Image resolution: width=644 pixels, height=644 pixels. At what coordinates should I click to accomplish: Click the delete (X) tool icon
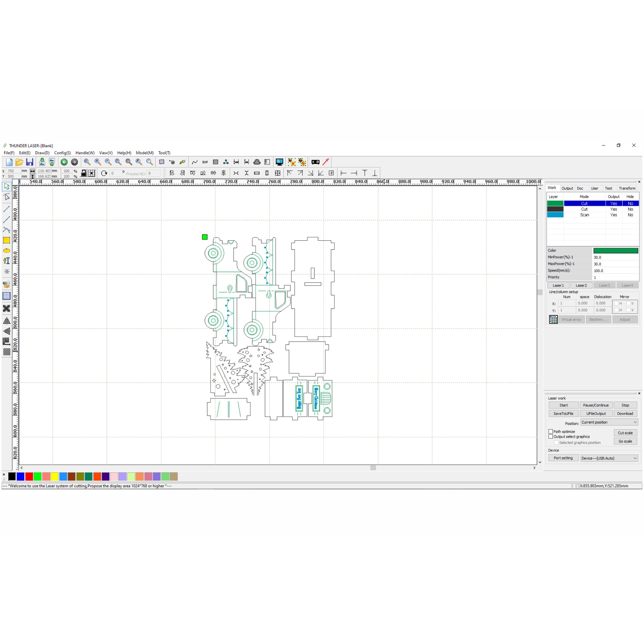tap(6, 309)
